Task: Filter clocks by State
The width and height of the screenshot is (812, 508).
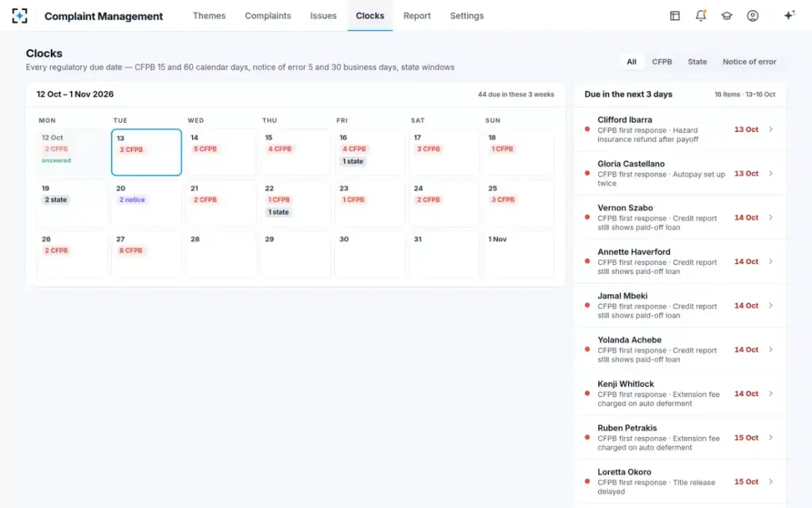Action: point(697,62)
